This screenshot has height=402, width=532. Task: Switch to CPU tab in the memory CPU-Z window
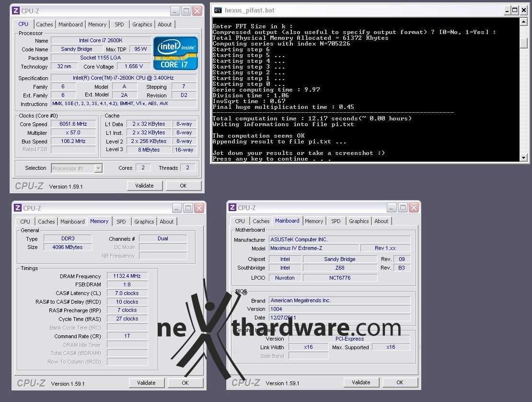(x=25, y=222)
